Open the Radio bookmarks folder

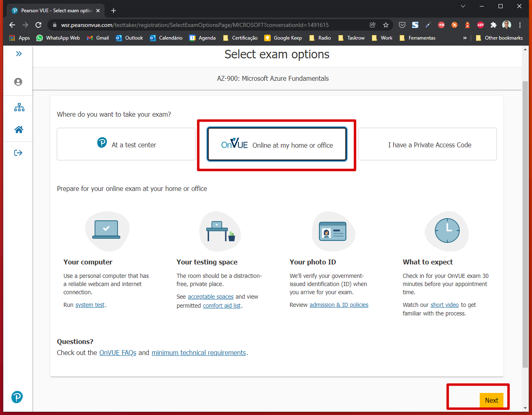320,38
